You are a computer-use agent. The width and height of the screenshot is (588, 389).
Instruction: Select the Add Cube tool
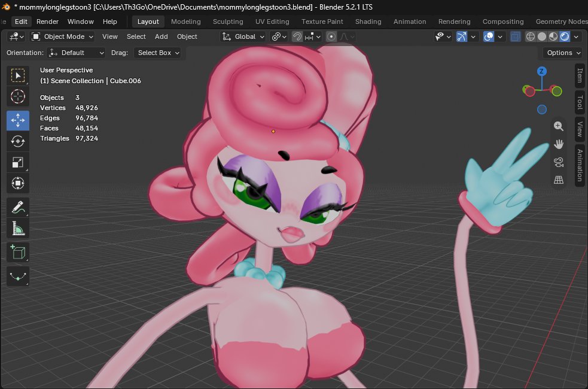pyautogui.click(x=17, y=252)
